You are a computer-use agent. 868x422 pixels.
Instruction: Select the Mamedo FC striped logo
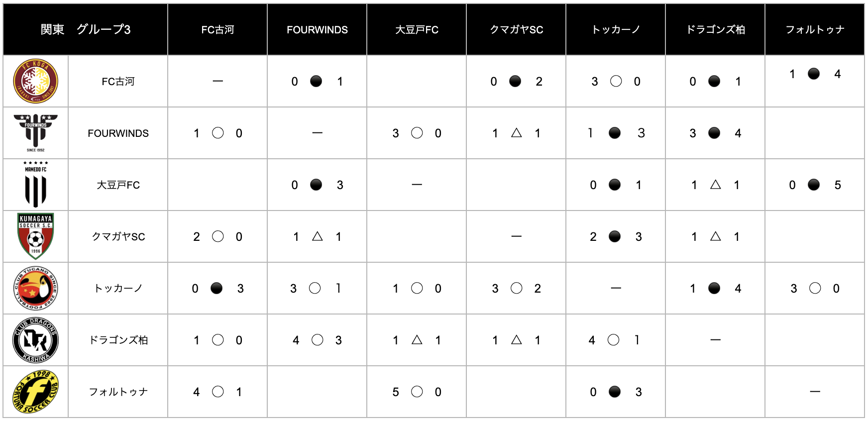pos(35,185)
